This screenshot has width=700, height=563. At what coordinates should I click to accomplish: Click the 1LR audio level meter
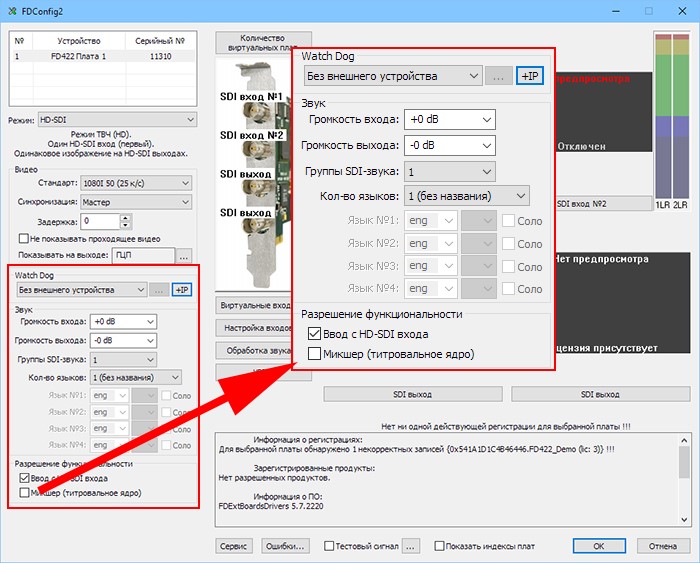[x=663, y=116]
